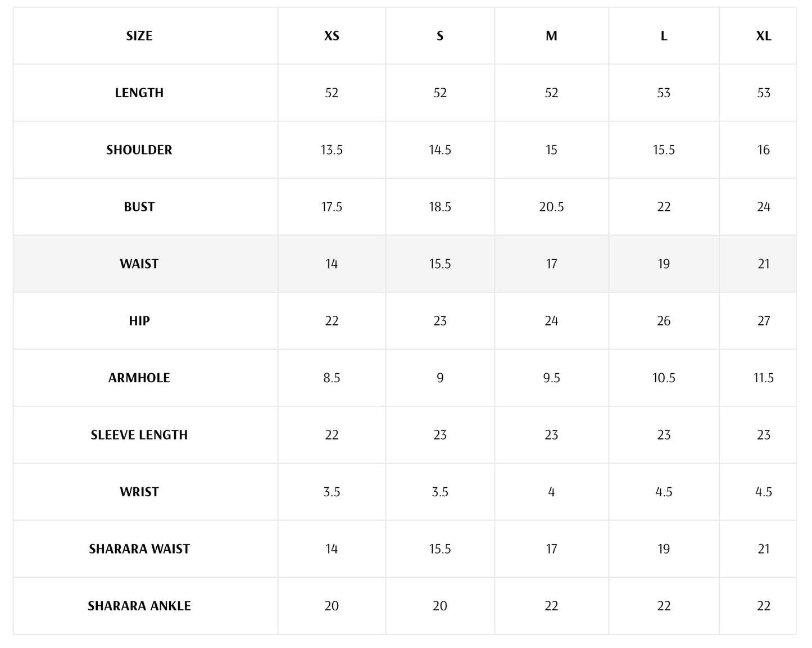Click the LENGTH row label

click(139, 93)
